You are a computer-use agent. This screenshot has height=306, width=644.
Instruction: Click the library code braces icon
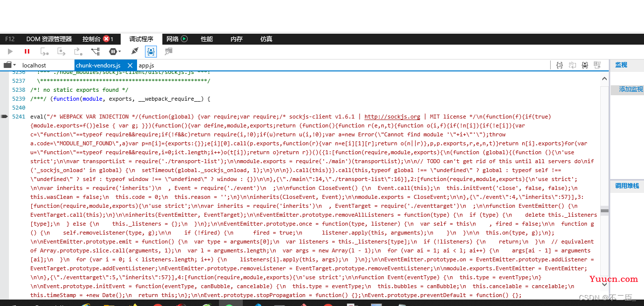coord(585,65)
